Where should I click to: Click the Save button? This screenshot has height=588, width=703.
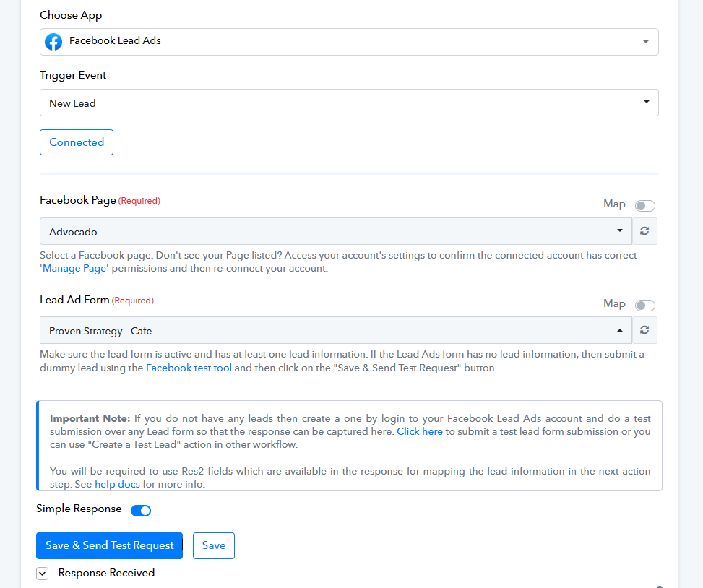tap(214, 545)
